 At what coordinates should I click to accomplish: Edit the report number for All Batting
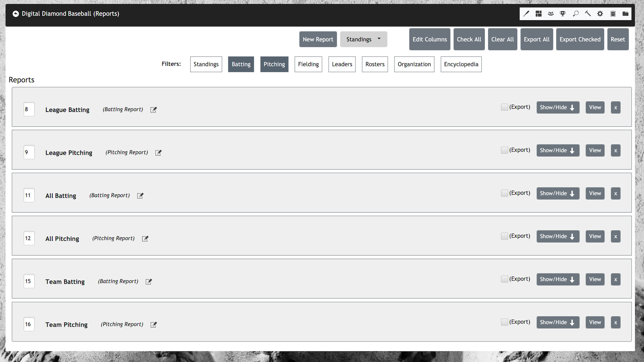pyautogui.click(x=29, y=195)
